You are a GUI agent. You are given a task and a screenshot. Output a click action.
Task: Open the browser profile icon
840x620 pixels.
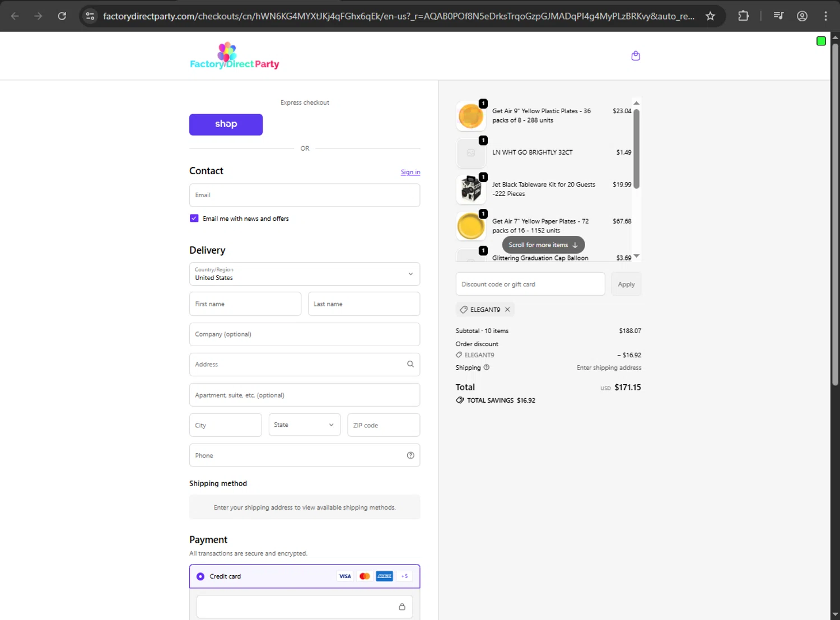[802, 16]
